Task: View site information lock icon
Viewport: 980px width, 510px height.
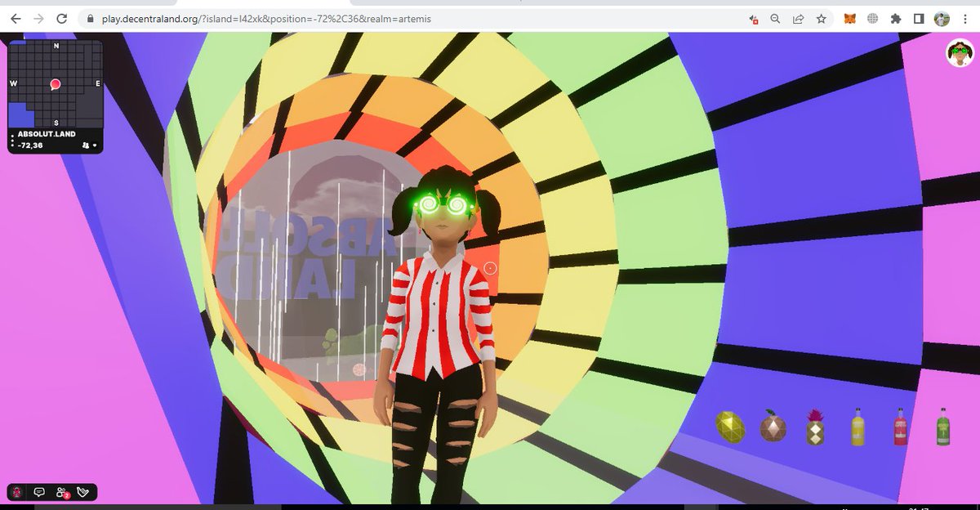Action: click(x=91, y=18)
